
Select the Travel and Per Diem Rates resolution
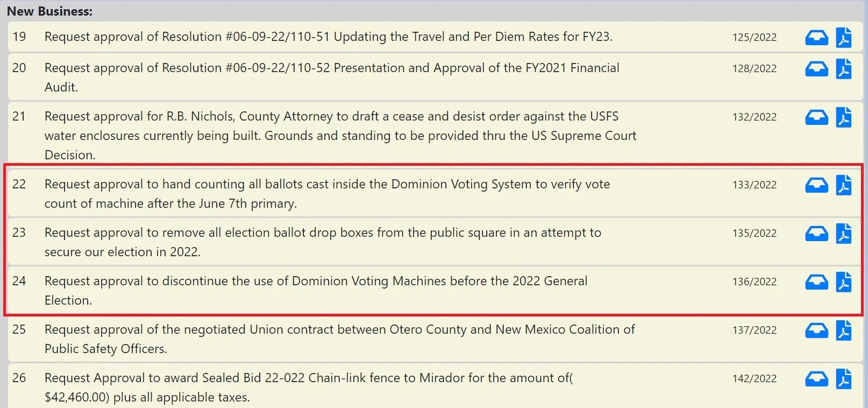tap(328, 37)
